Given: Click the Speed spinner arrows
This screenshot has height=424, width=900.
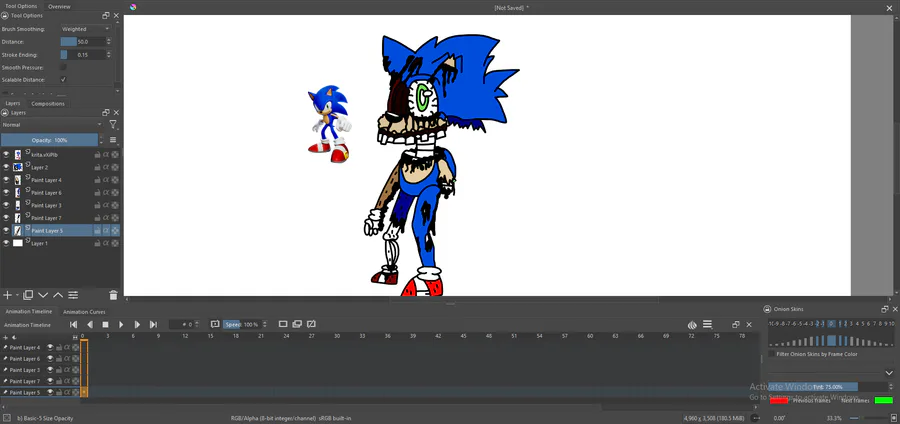Looking at the screenshot, I should point(264,324).
